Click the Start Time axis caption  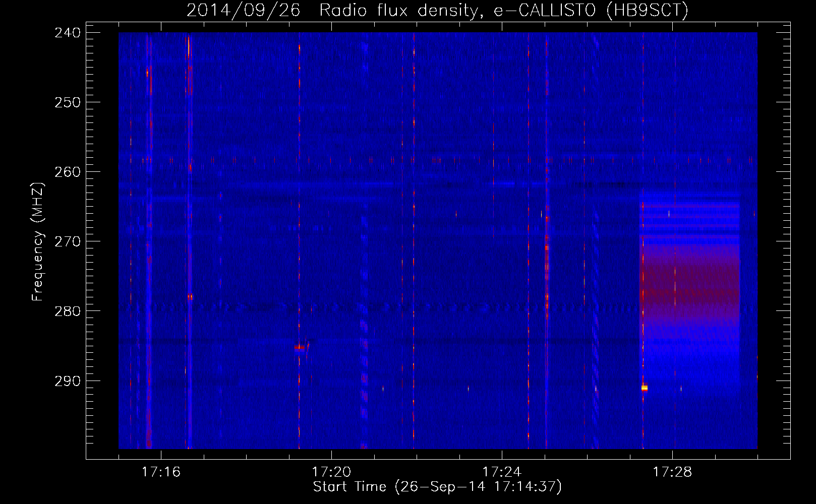click(x=437, y=487)
